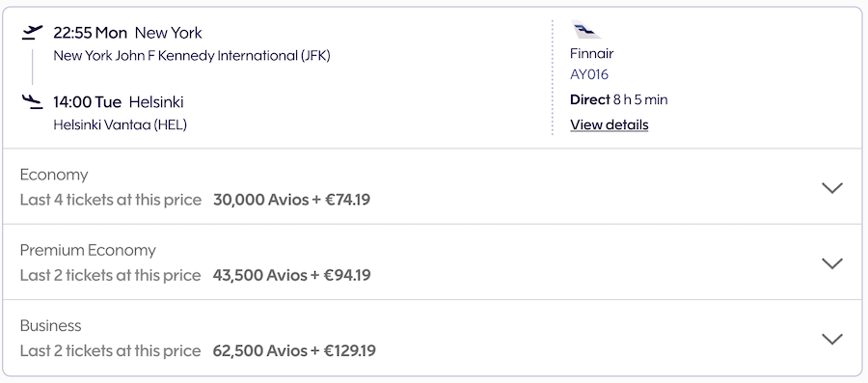This screenshot has height=383, width=868.
Task: Click the departure plane icon
Action: [32, 33]
